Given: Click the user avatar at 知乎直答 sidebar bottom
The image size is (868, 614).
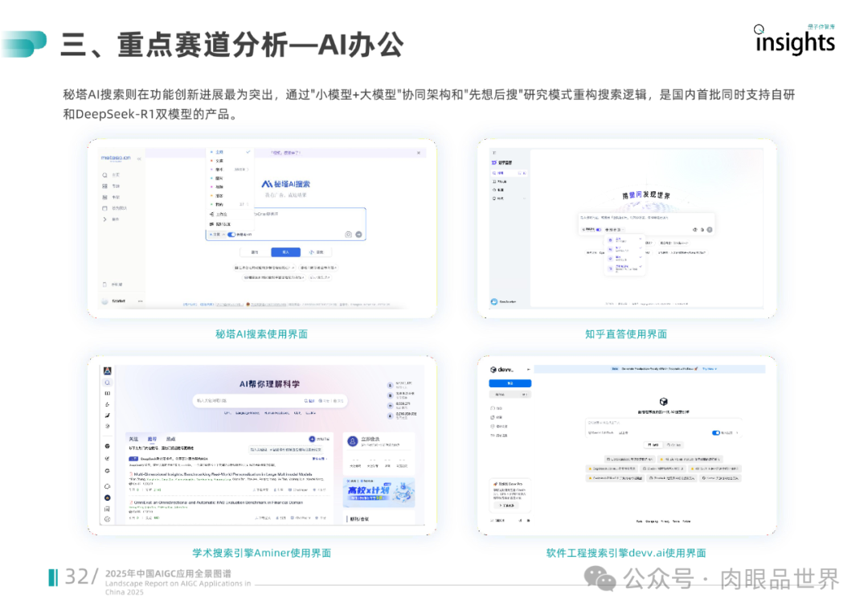Looking at the screenshot, I should pyautogui.click(x=494, y=301).
